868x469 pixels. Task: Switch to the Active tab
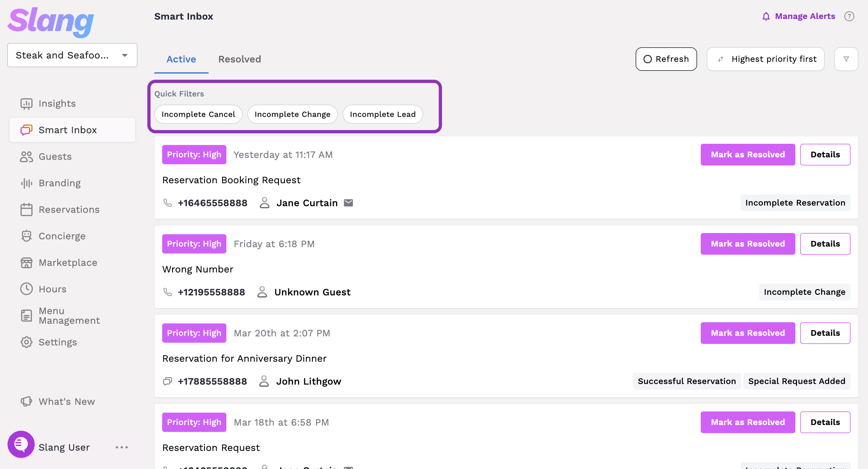coord(181,59)
